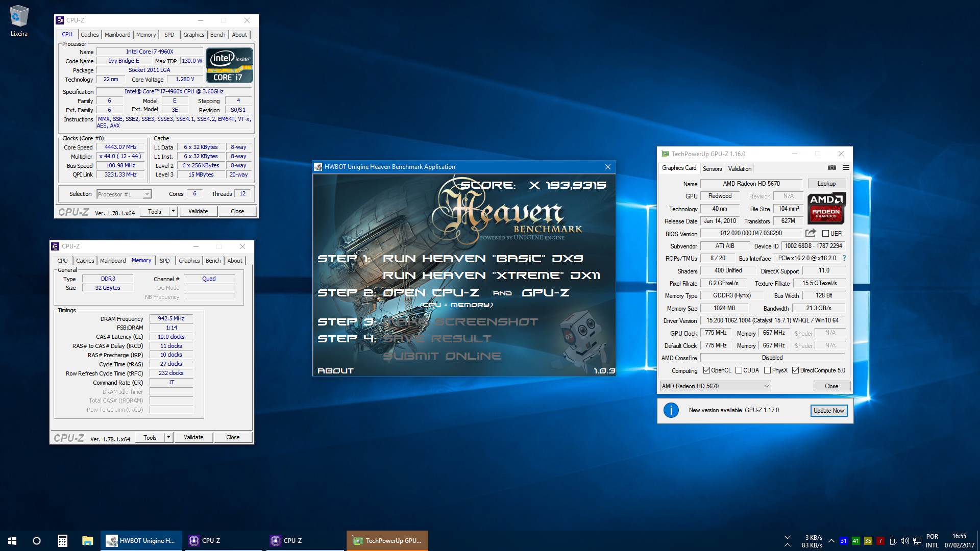Switch to Sensors tab in GPU-Z
This screenshot has height=551, width=980.
(x=712, y=169)
